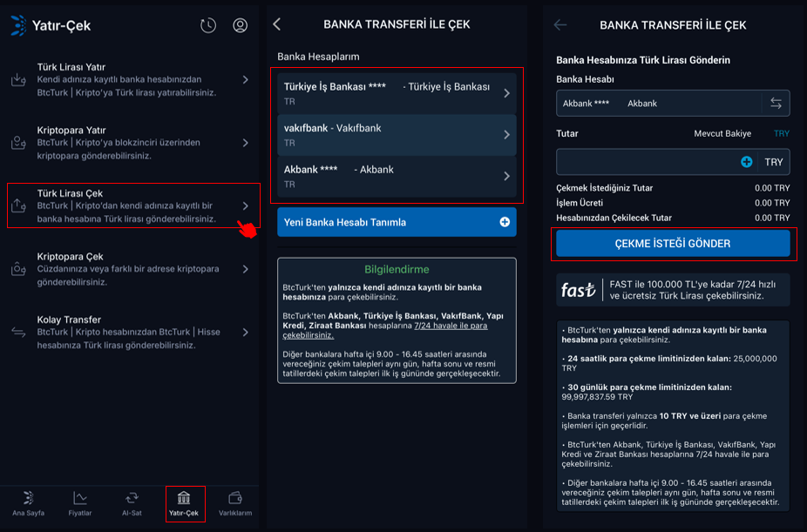Click Yeni Banka Hesabı Tanımla button
The width and height of the screenshot is (807, 532).
(x=397, y=222)
